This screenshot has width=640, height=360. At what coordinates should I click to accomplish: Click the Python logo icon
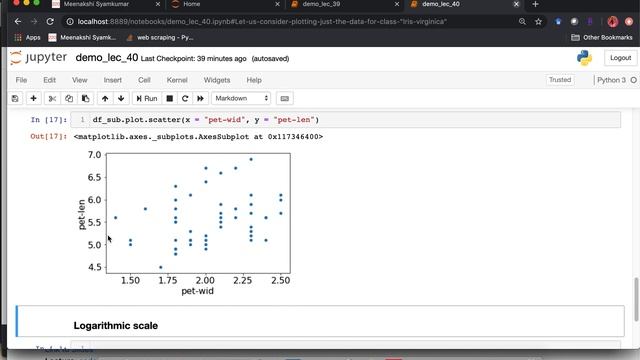(x=584, y=58)
